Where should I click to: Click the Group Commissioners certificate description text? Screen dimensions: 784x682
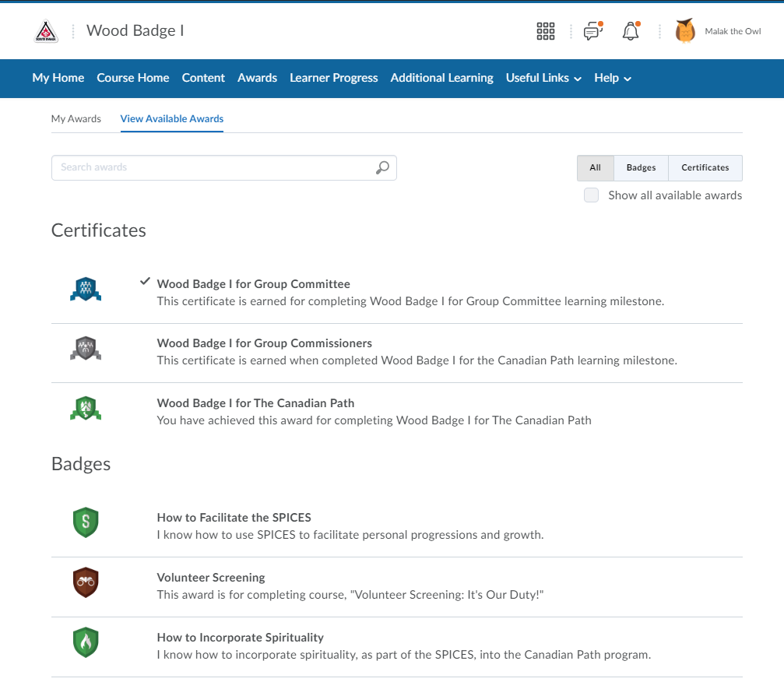pos(417,360)
